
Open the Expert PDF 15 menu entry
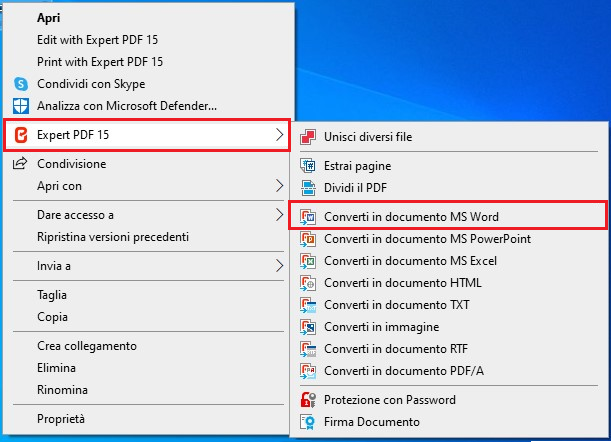point(147,135)
